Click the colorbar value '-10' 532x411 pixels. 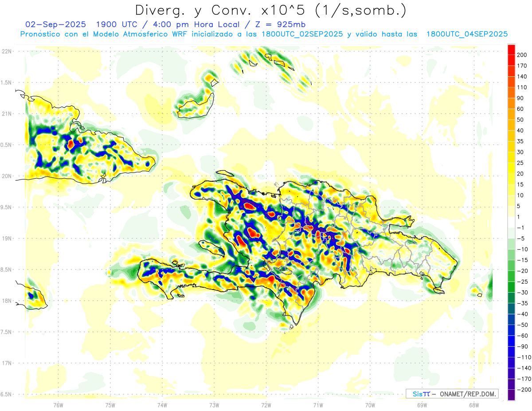tap(522, 249)
